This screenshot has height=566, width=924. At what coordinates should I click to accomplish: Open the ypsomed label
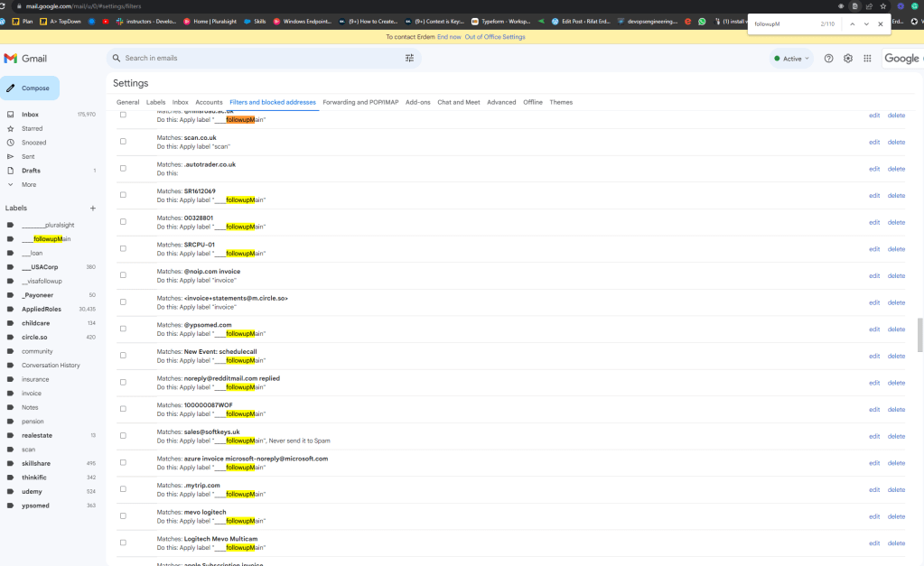tap(35, 506)
